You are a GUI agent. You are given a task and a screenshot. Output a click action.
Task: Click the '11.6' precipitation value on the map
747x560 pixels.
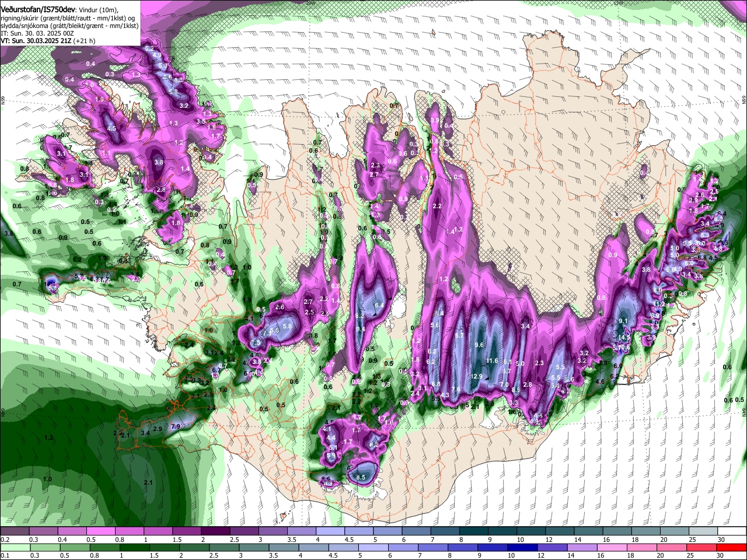click(492, 361)
